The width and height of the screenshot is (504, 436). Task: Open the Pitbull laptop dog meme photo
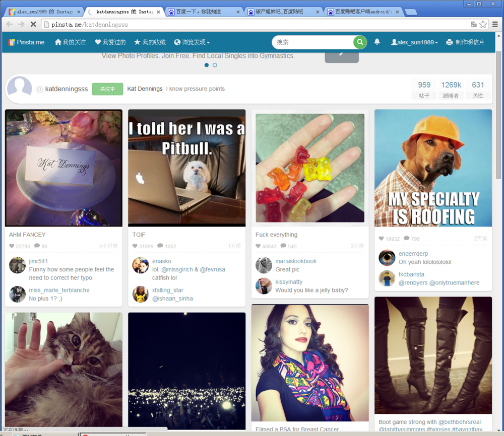[187, 168]
